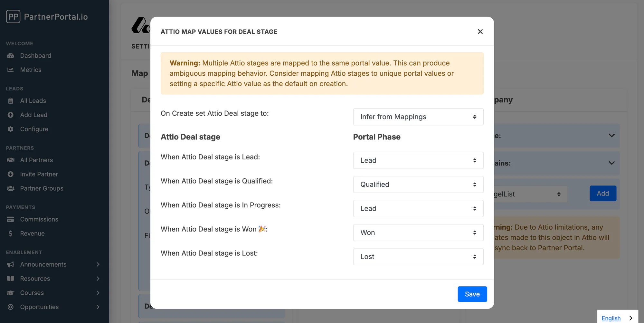Open the Metrics page
Screen dimensions: 644x323
pos(31,70)
